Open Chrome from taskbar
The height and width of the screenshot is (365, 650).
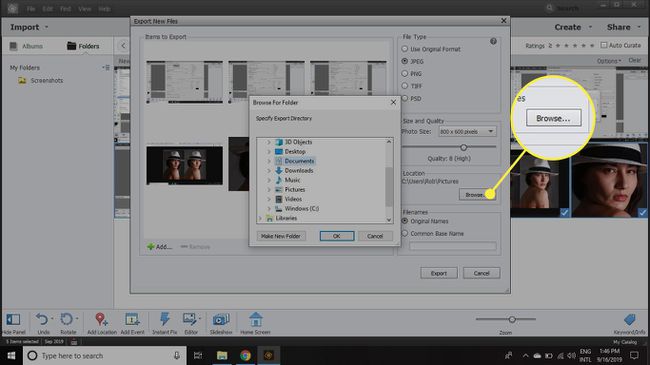[x=245, y=355]
